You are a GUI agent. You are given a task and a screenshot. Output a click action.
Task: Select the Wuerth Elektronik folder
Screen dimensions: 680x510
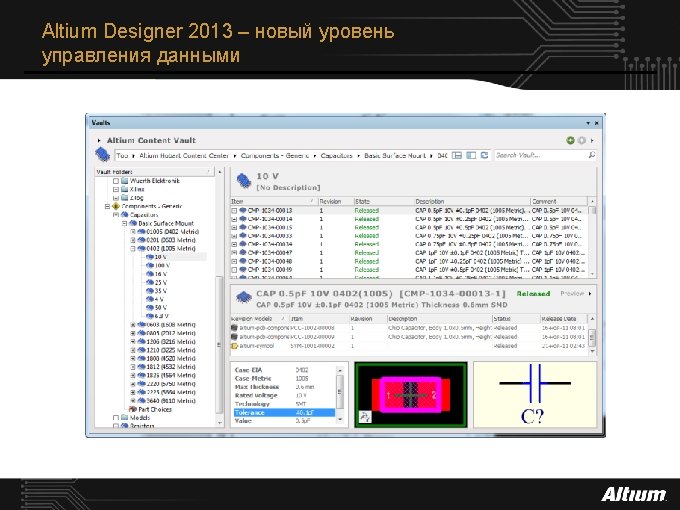(154, 180)
